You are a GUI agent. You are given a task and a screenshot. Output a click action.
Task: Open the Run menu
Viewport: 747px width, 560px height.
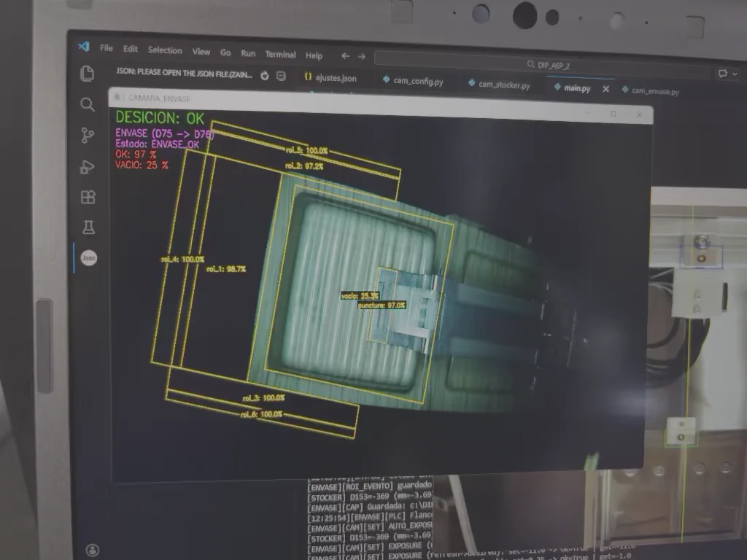248,53
